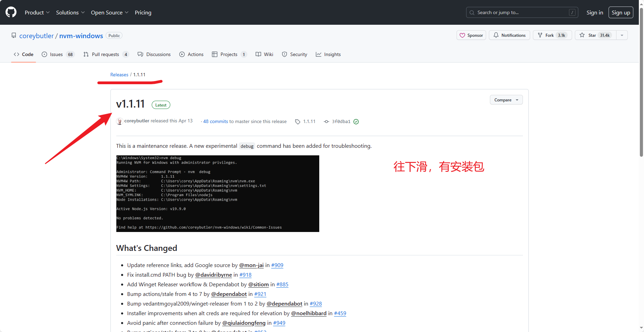Focus the Search or jump to field

(522, 12)
